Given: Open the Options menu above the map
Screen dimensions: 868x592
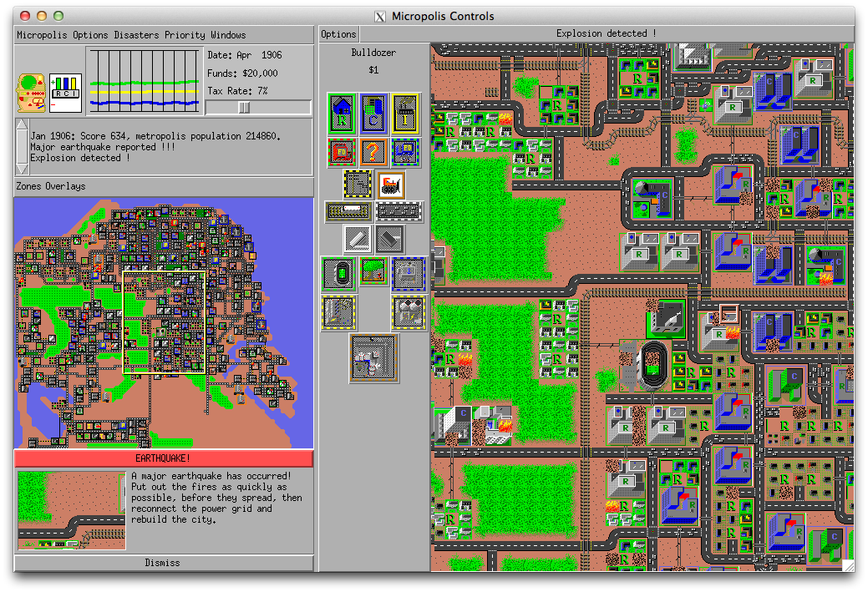Looking at the screenshot, I should click(338, 34).
